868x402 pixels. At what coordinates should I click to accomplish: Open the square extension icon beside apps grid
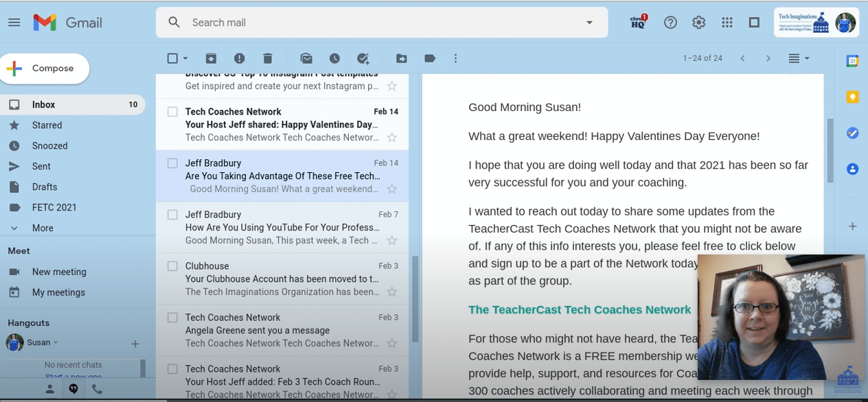click(754, 23)
